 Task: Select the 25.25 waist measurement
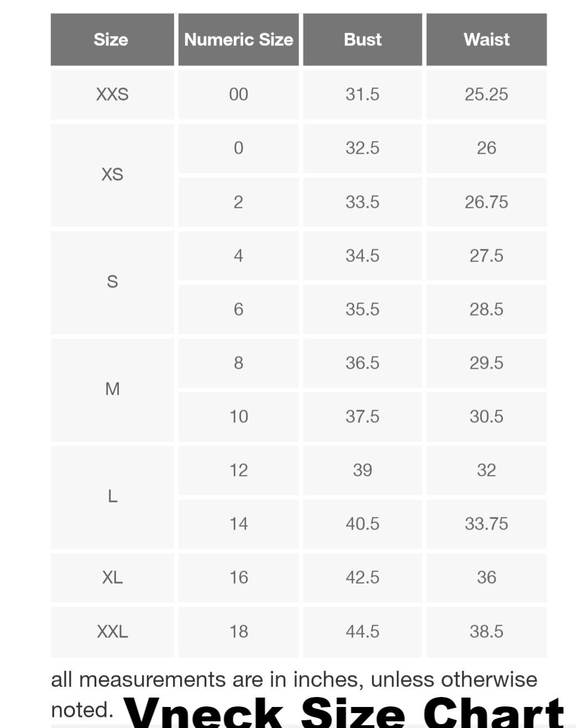point(486,95)
